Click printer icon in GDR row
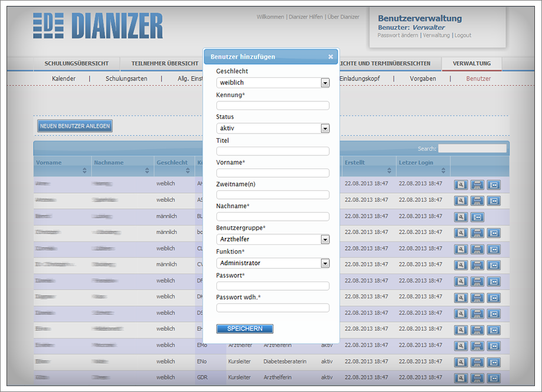 pyautogui.click(x=477, y=378)
